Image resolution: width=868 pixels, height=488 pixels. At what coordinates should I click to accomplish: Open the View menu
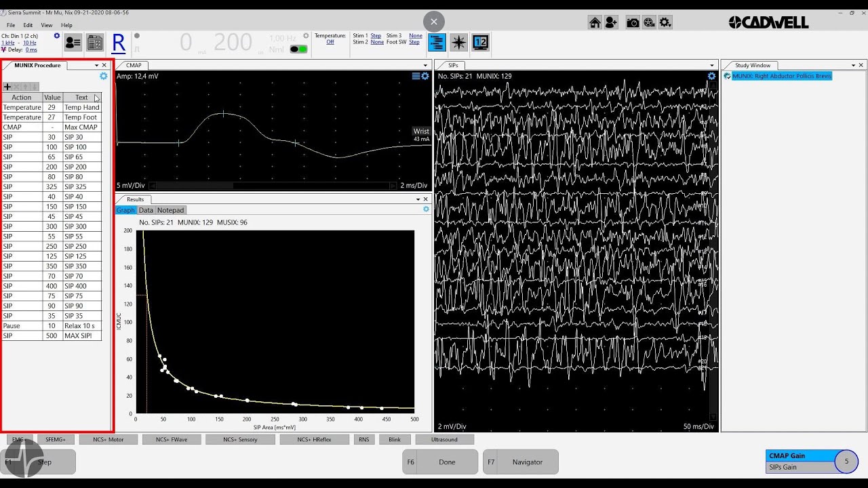[47, 25]
